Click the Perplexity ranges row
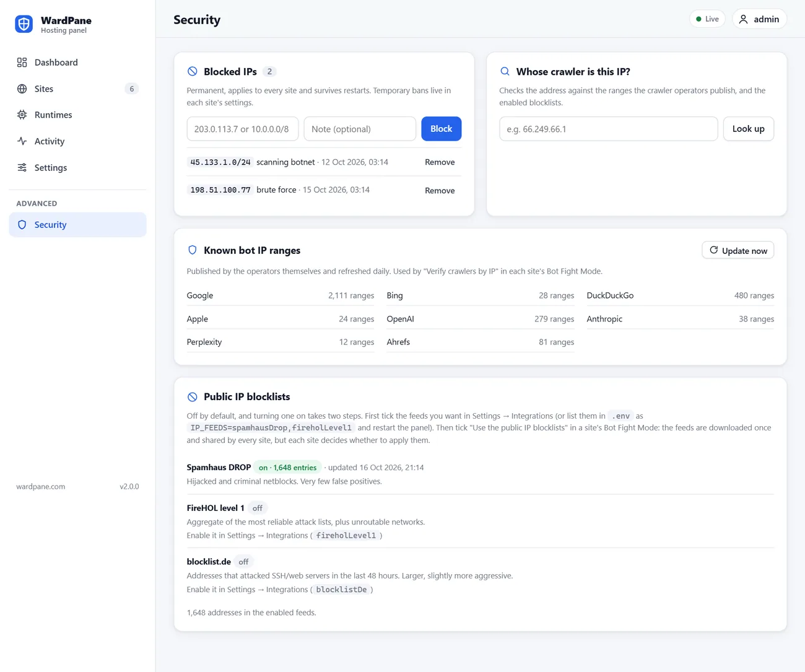 (281, 342)
